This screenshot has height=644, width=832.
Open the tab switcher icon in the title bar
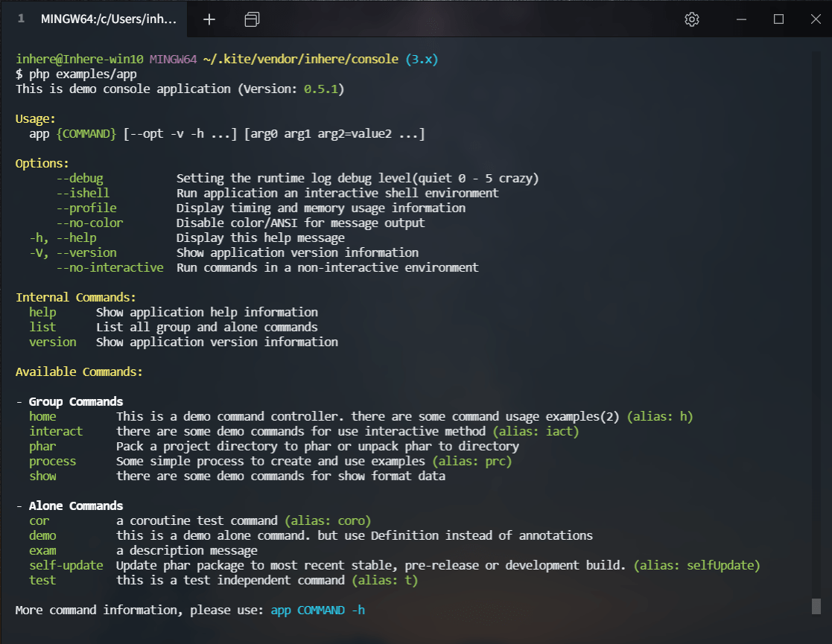click(x=252, y=19)
